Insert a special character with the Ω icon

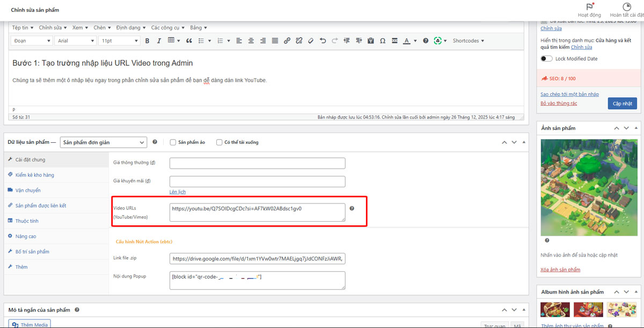pyautogui.click(x=383, y=40)
